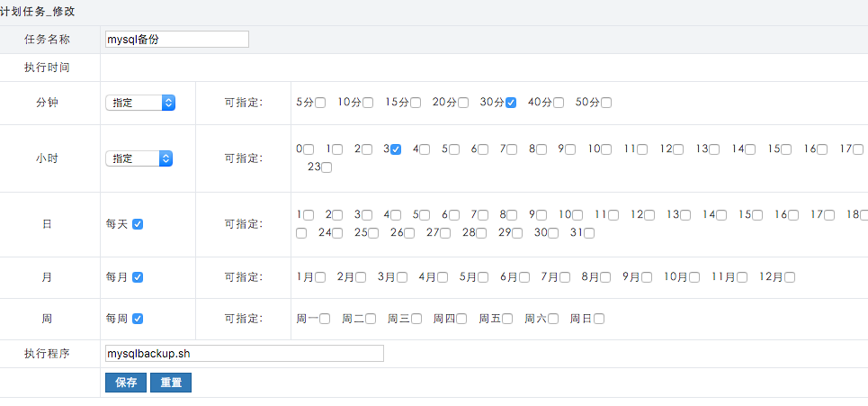Toggle the 每月 every-month checkbox
The width and height of the screenshot is (868, 406).
138,277
